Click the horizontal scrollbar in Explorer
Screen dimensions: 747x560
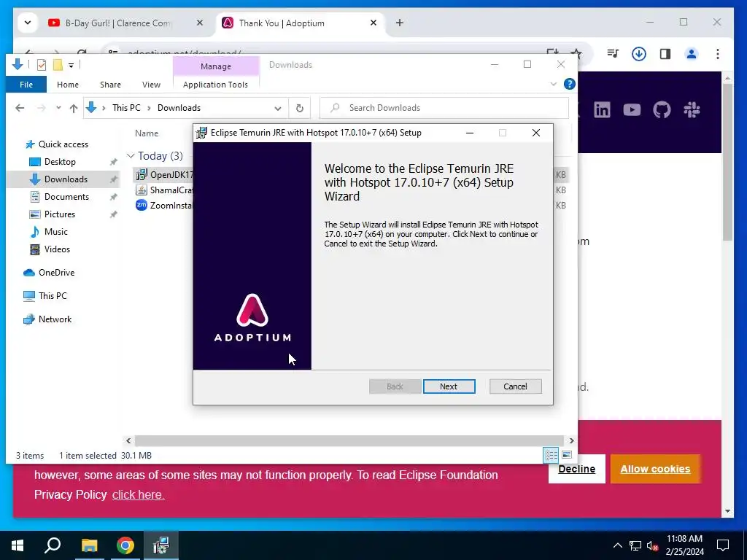tap(349, 440)
